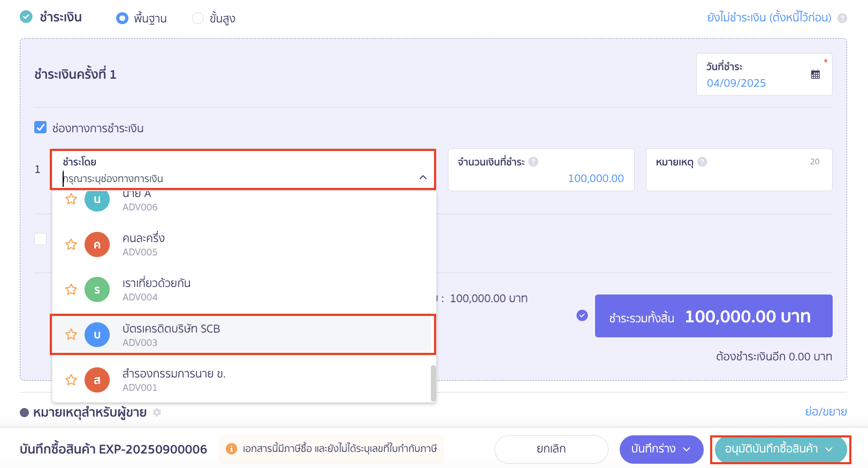Open the อนุมัติบันทึกซื้อสินค้า dropdown button
Screen dimensions: 868x468
780,449
